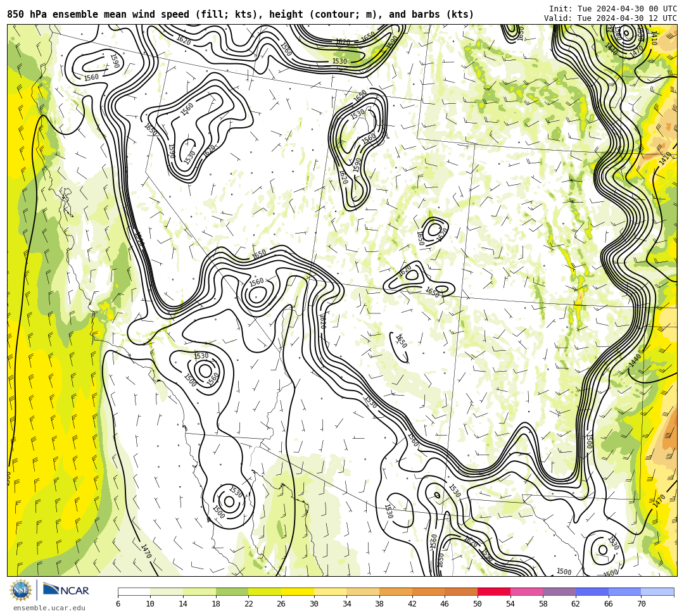Click the green 18-22 kts colorbar segment
The image size is (684, 616).
click(232, 591)
